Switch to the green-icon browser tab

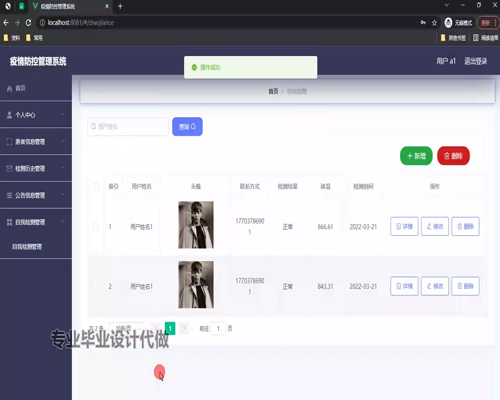click(x=21, y=6)
